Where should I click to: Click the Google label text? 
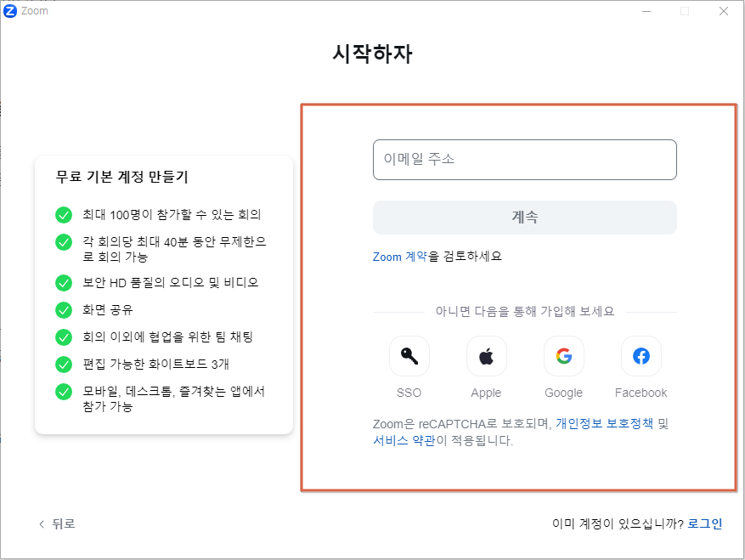pyautogui.click(x=563, y=393)
